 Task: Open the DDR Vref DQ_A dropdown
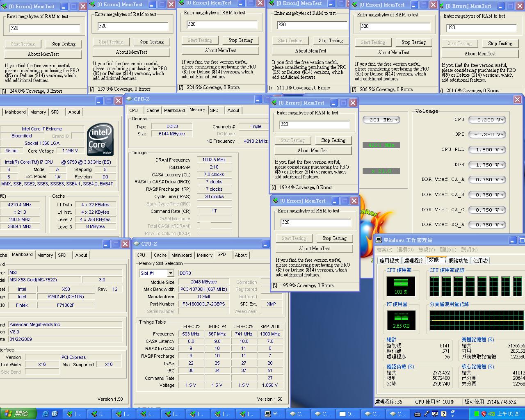tap(487, 225)
